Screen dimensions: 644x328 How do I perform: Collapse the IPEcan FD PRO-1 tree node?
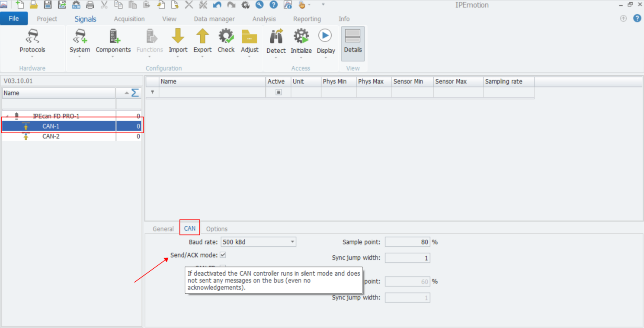pyautogui.click(x=7, y=116)
